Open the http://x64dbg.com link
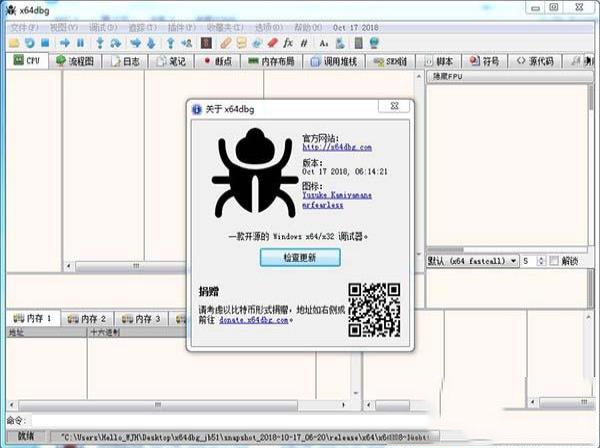 click(x=337, y=147)
